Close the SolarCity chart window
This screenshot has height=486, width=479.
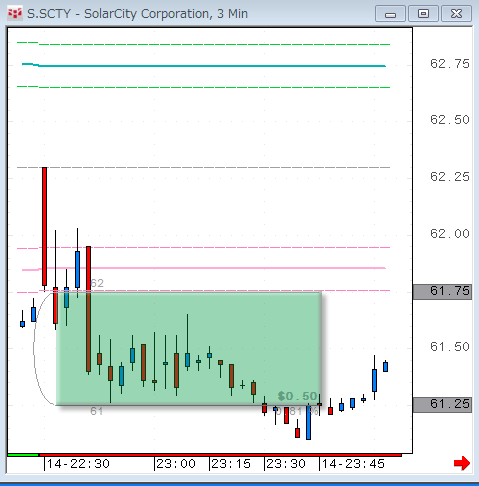tap(456, 14)
